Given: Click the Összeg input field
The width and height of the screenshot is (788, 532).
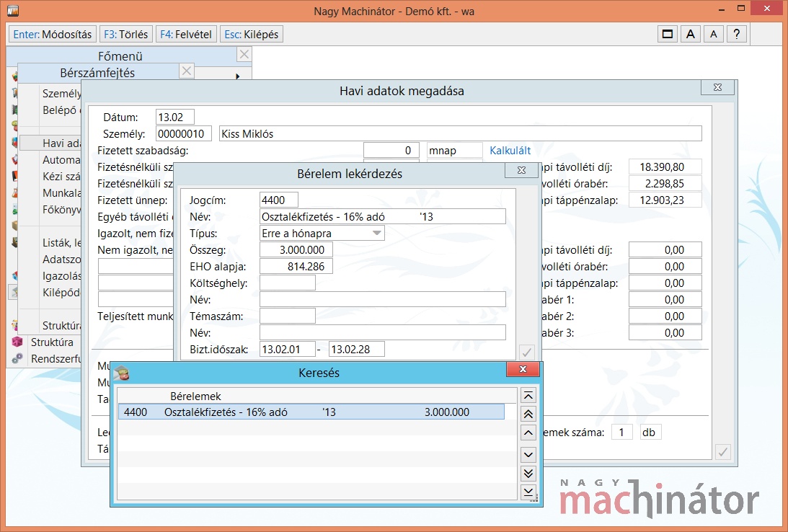Looking at the screenshot, I should tap(296, 250).
